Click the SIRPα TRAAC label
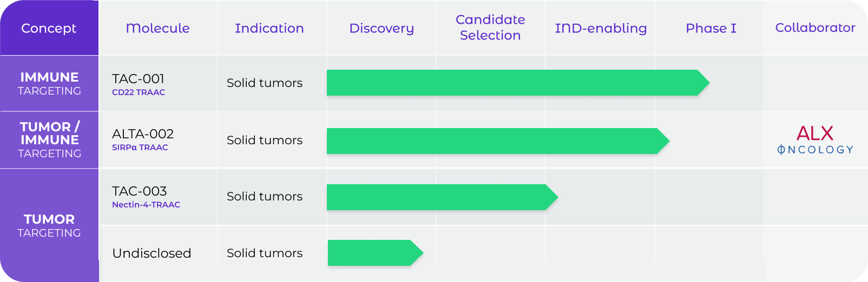 pos(140,147)
